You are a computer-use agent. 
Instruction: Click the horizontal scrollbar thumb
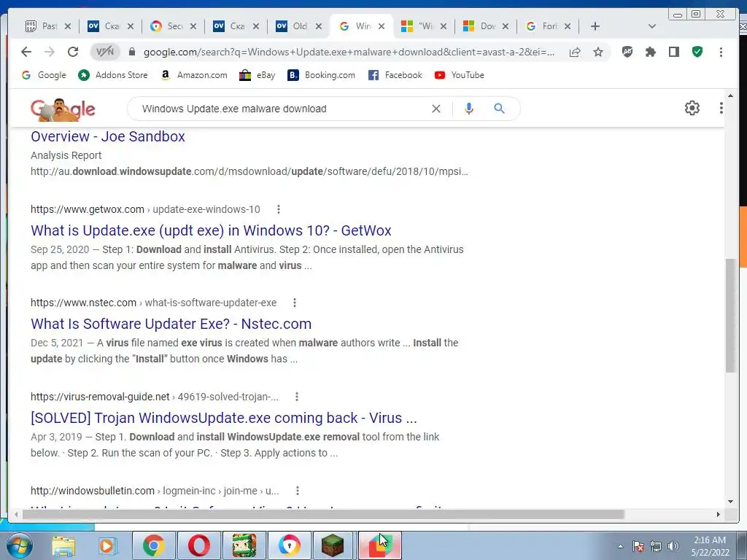click(x=323, y=514)
